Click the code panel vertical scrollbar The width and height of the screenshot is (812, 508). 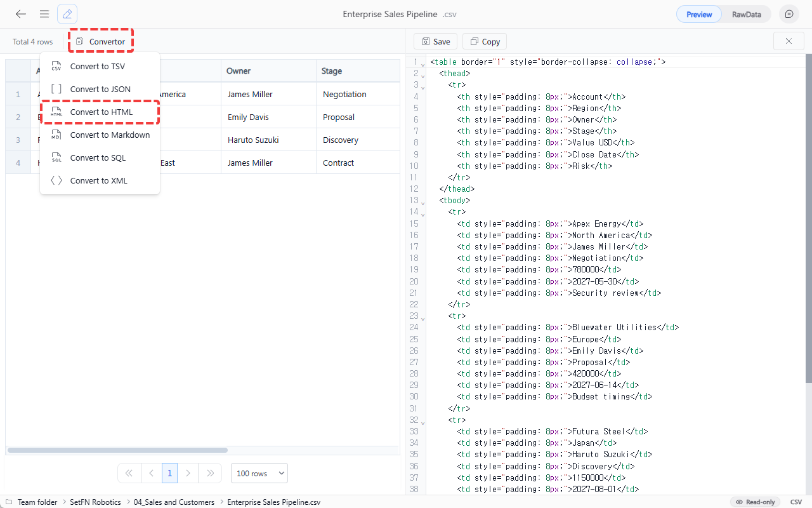(808, 219)
